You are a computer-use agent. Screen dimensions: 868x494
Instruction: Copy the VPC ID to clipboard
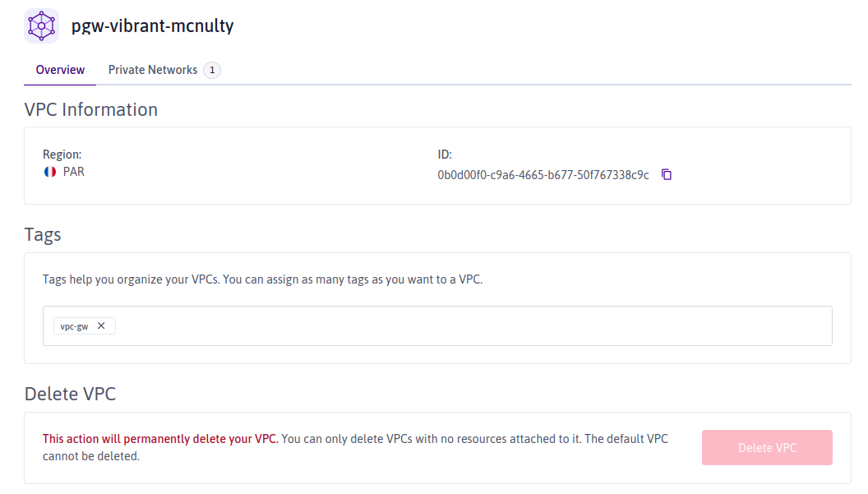[667, 174]
